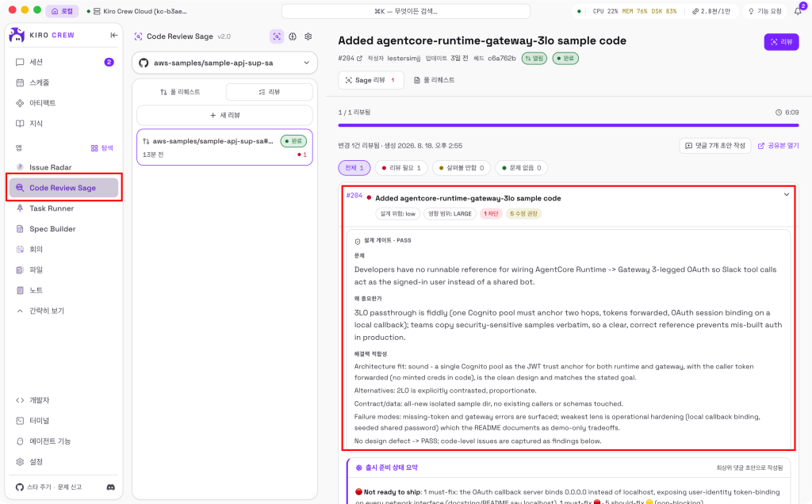
Task: Open the notifications bell
Action: click(798, 11)
